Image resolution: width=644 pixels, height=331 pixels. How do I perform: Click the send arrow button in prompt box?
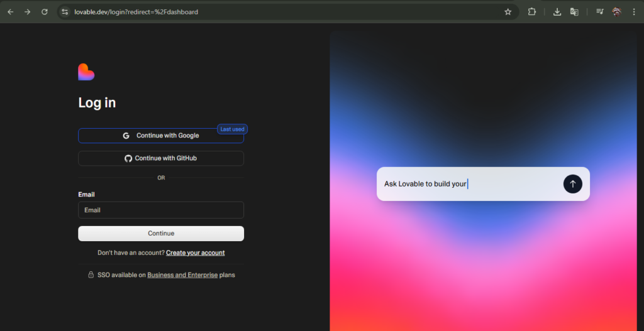(572, 184)
